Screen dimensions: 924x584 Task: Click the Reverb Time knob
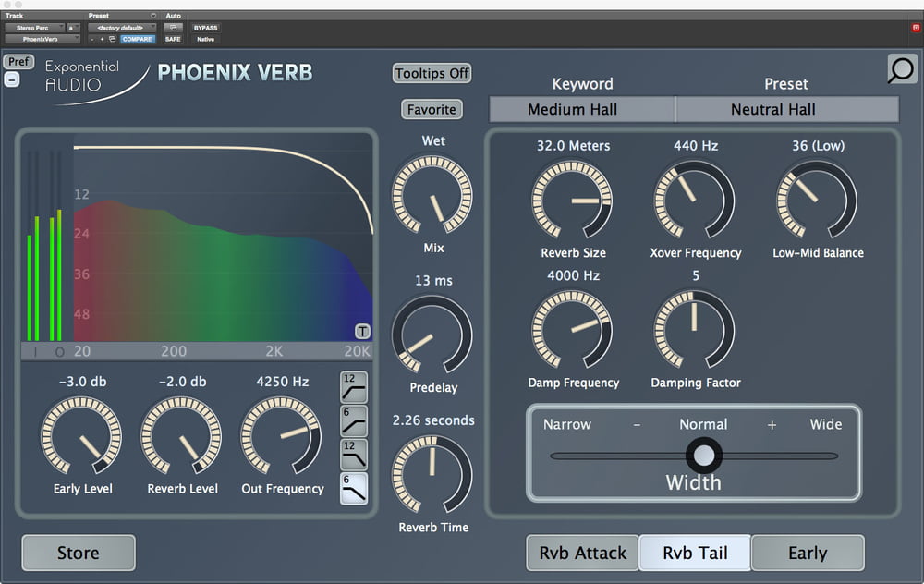pos(433,474)
